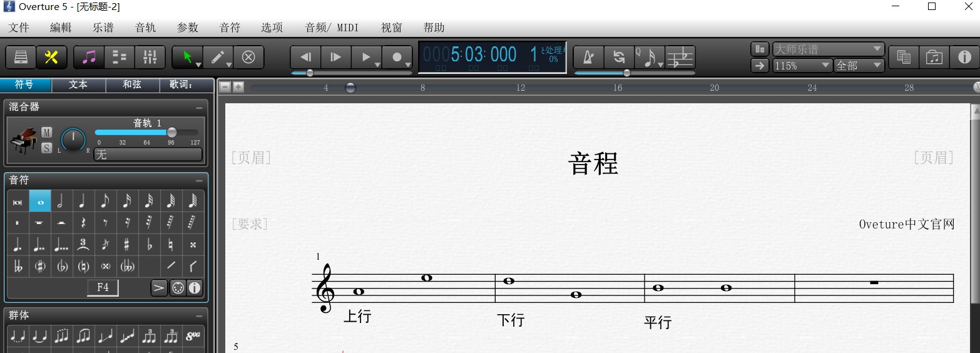Click the eraser tool in the toolbar
Viewport: 980px width, 353px height.
coord(248,57)
